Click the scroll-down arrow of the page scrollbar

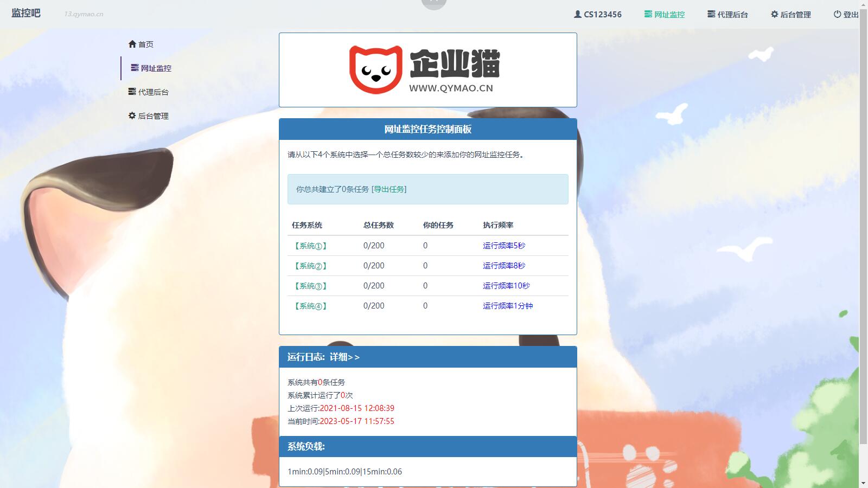[x=863, y=483]
